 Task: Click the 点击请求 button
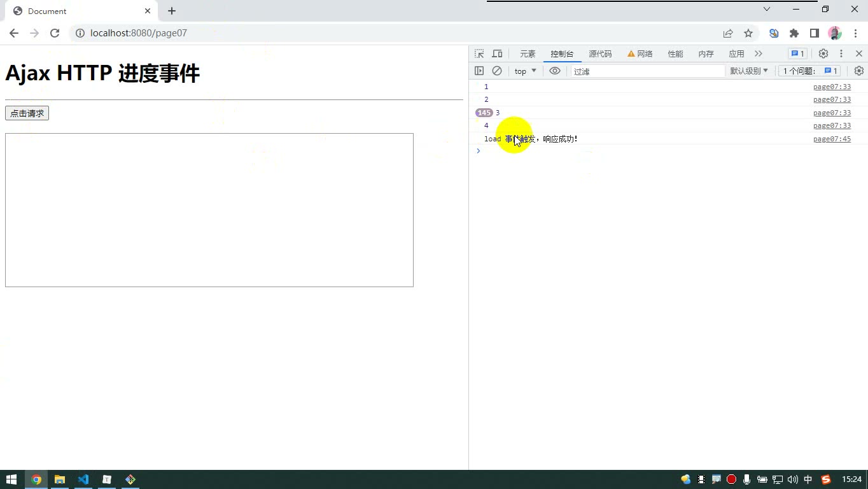27,113
